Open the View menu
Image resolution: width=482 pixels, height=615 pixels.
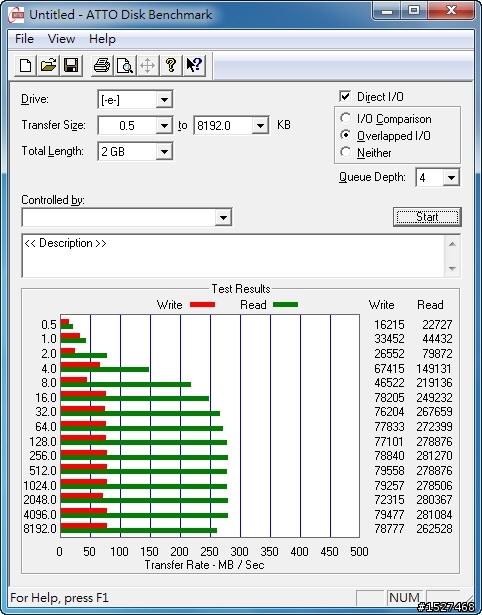click(x=61, y=39)
